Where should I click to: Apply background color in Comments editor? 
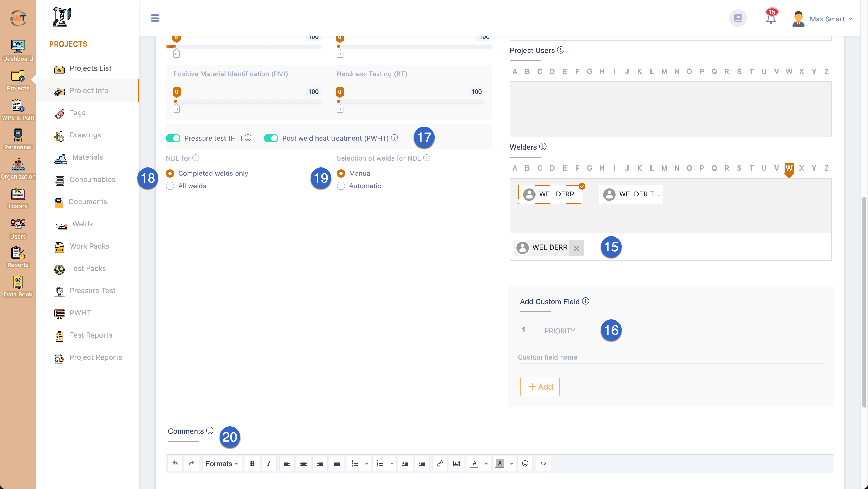pos(499,463)
